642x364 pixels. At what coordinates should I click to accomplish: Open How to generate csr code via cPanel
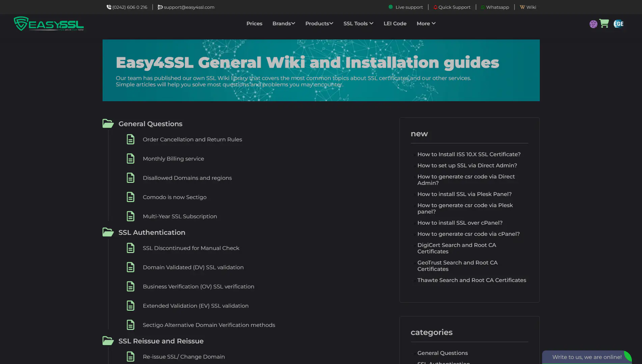pos(468,234)
